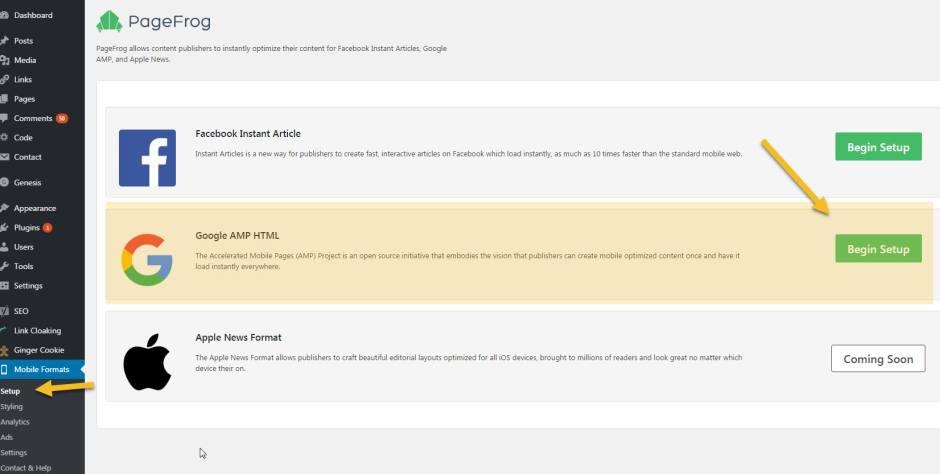Begin Setup for Facebook Instant Article
The height and width of the screenshot is (474, 940).
878,147
